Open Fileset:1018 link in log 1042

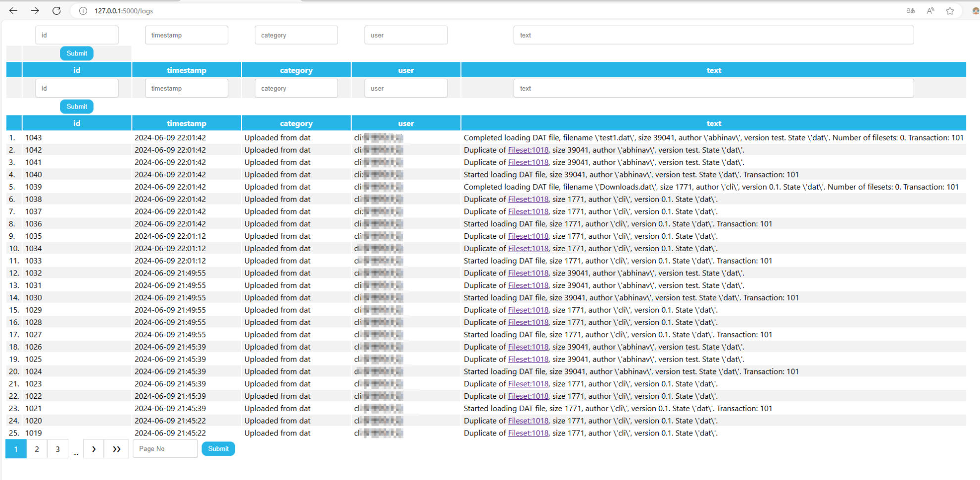click(528, 150)
